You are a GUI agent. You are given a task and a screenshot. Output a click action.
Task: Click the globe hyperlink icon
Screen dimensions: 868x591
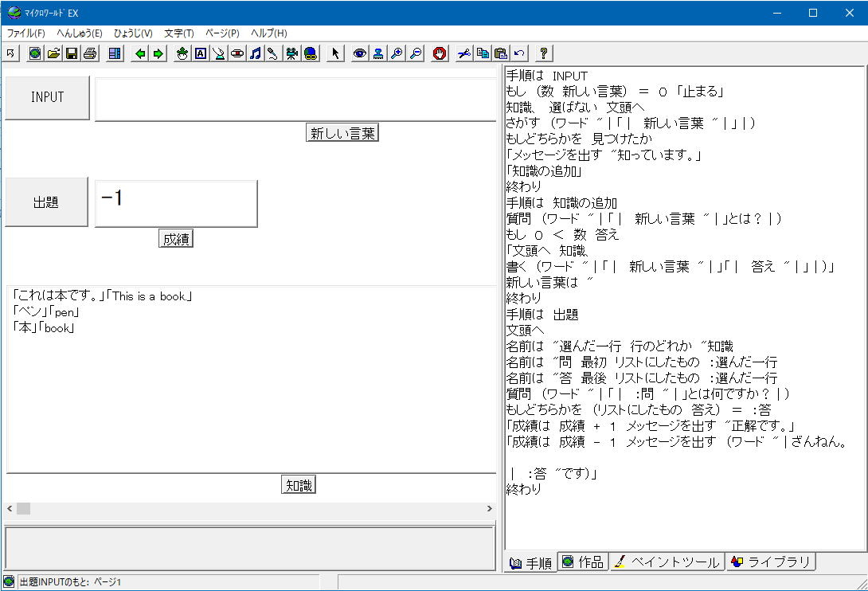click(311, 53)
